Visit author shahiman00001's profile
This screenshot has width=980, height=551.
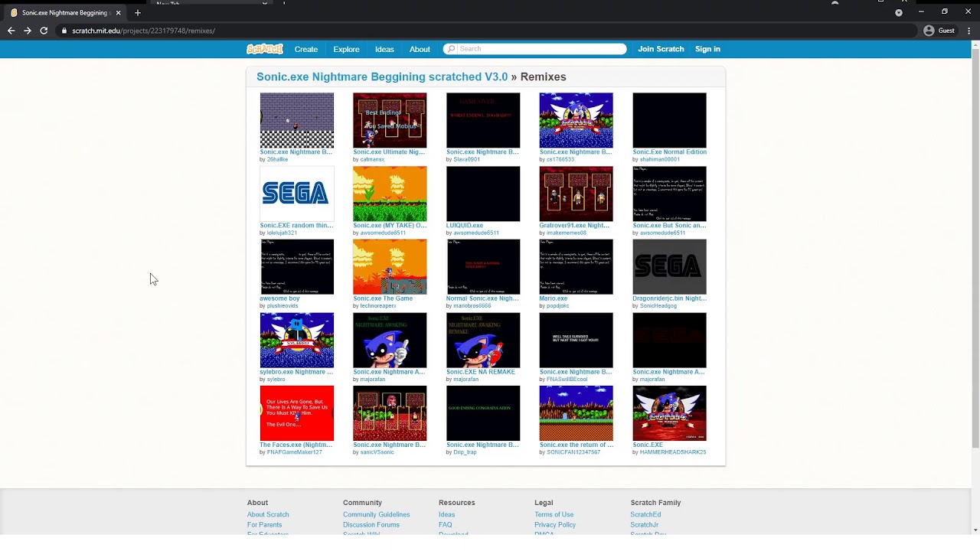point(660,159)
